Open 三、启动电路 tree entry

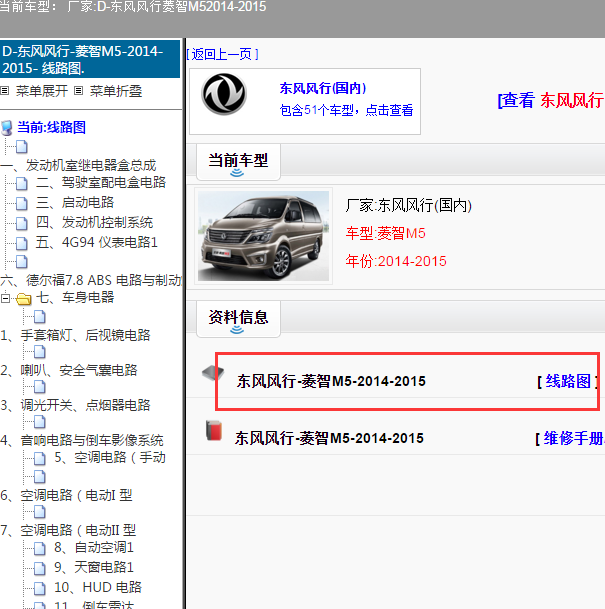(75, 202)
